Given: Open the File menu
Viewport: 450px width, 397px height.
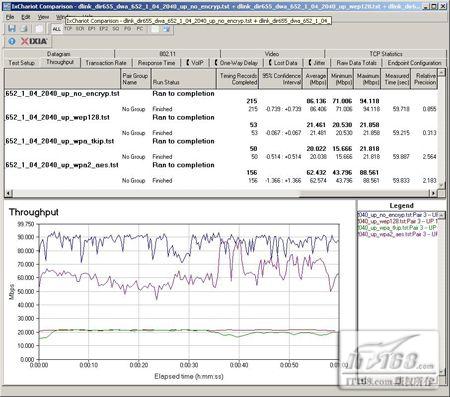Looking at the screenshot, I should [x=10, y=17].
